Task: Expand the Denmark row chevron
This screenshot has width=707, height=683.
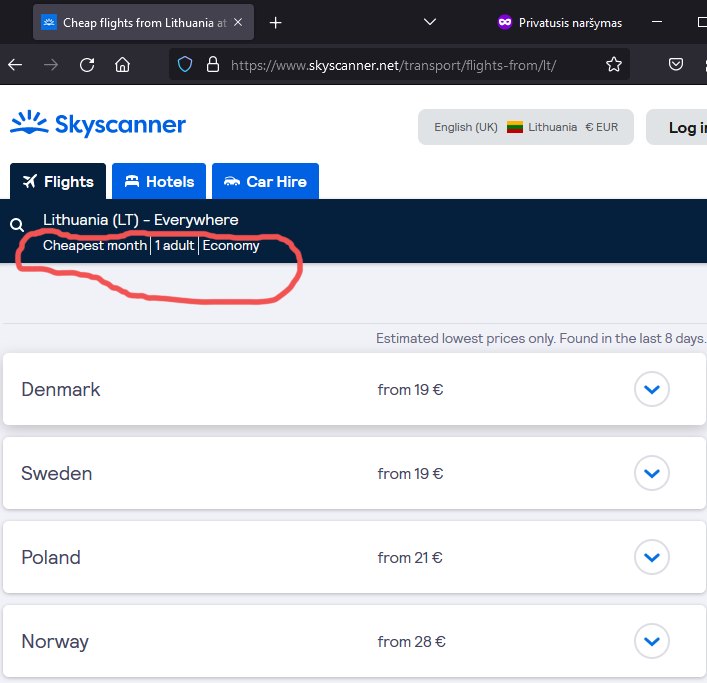Action: [x=652, y=389]
